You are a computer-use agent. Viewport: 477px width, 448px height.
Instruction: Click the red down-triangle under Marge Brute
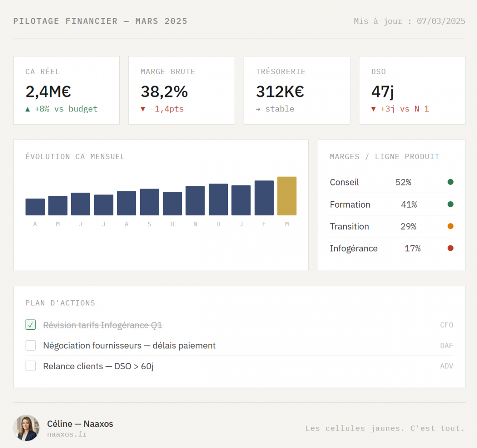coord(143,109)
